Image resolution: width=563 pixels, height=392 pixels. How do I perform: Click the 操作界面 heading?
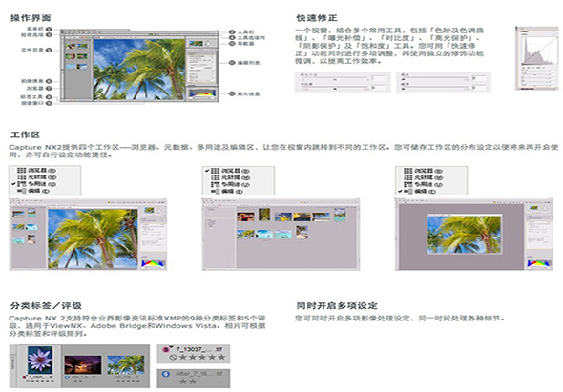click(x=31, y=18)
